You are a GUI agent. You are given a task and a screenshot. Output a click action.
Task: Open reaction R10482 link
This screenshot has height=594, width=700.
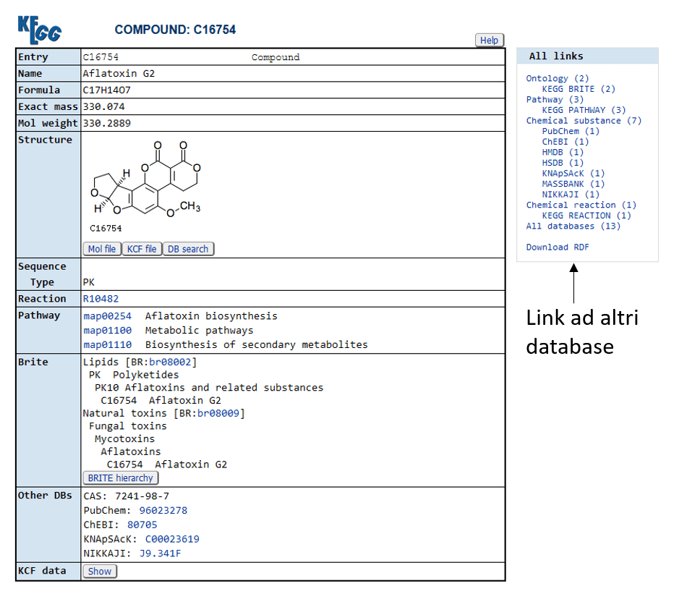click(101, 299)
